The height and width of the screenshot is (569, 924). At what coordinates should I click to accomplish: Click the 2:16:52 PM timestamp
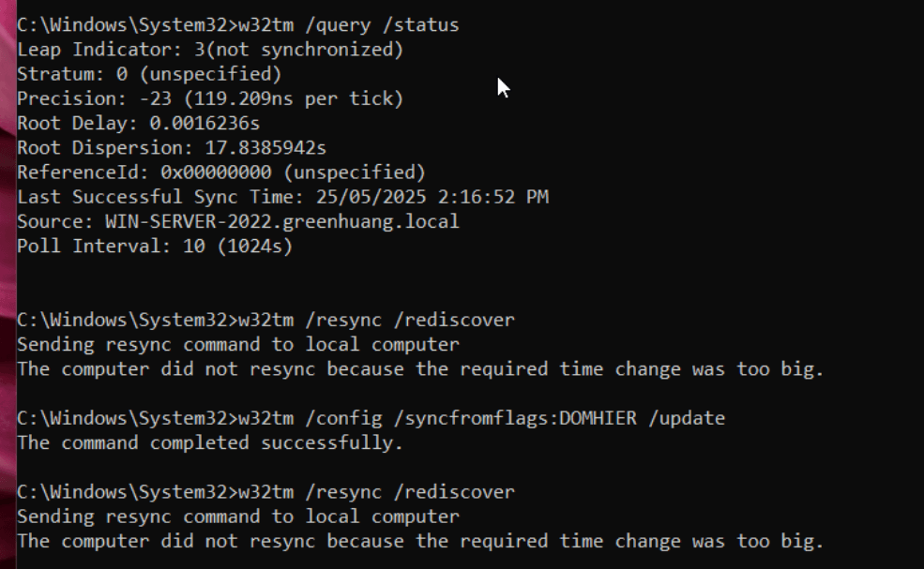(493, 197)
